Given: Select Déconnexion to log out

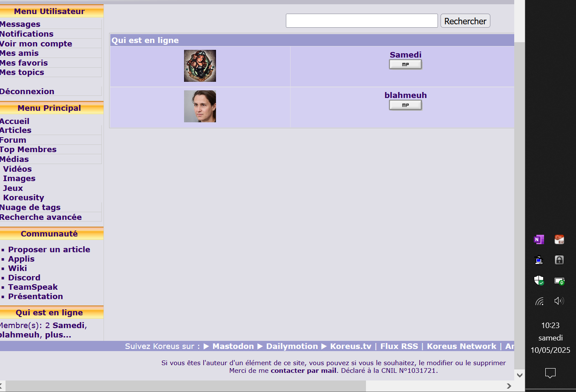Looking at the screenshot, I should 27,92.
